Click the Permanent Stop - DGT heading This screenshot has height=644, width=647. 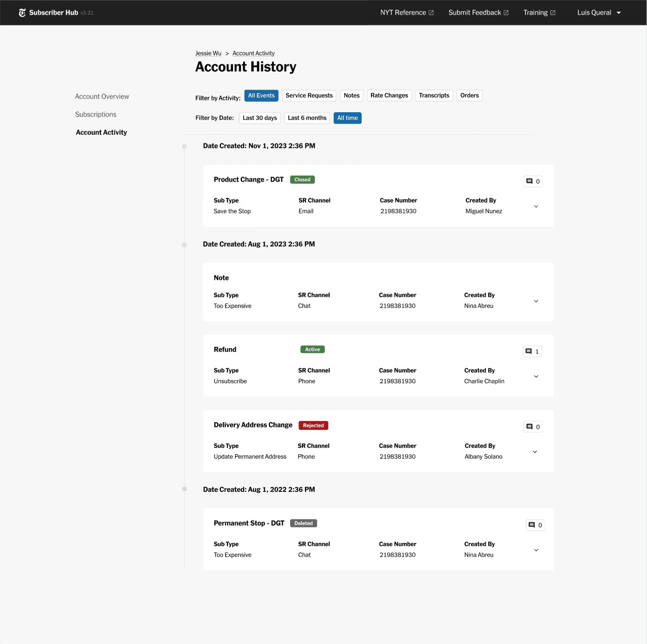249,523
